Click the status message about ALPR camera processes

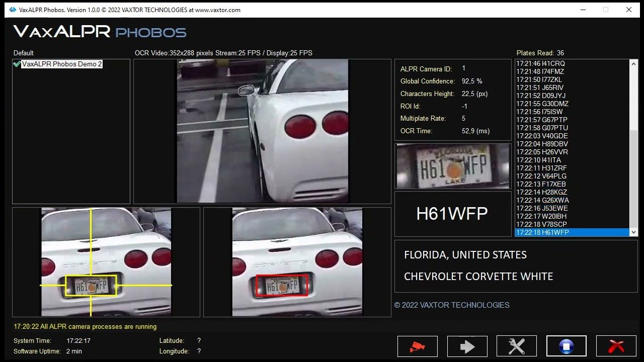point(85,326)
